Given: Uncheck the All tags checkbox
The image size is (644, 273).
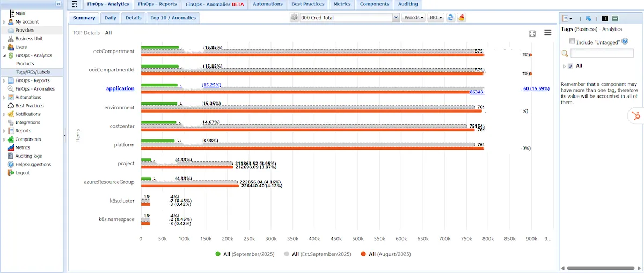Looking at the screenshot, I should 570,66.
